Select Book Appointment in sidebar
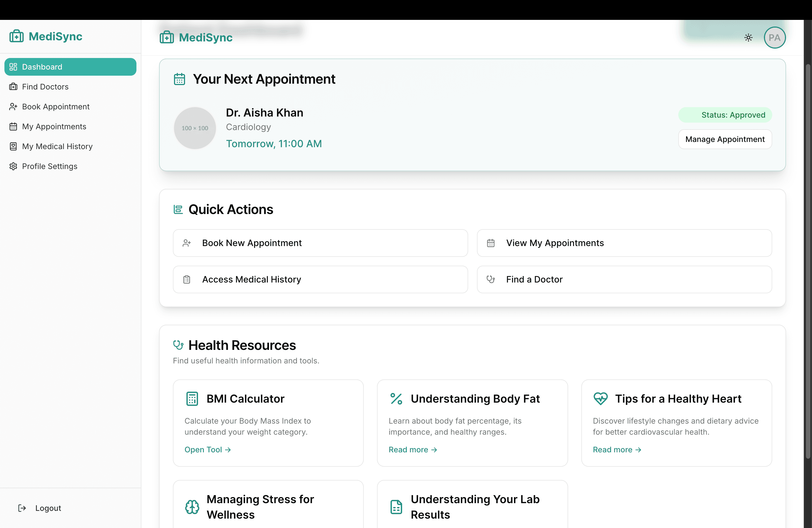 pyautogui.click(x=70, y=106)
